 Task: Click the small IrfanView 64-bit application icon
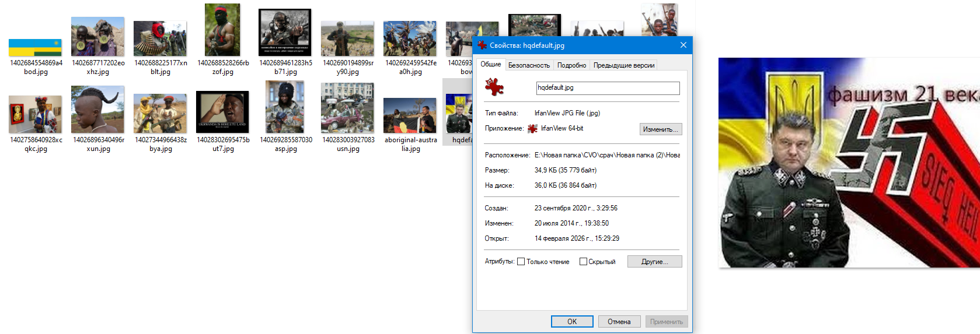click(532, 129)
